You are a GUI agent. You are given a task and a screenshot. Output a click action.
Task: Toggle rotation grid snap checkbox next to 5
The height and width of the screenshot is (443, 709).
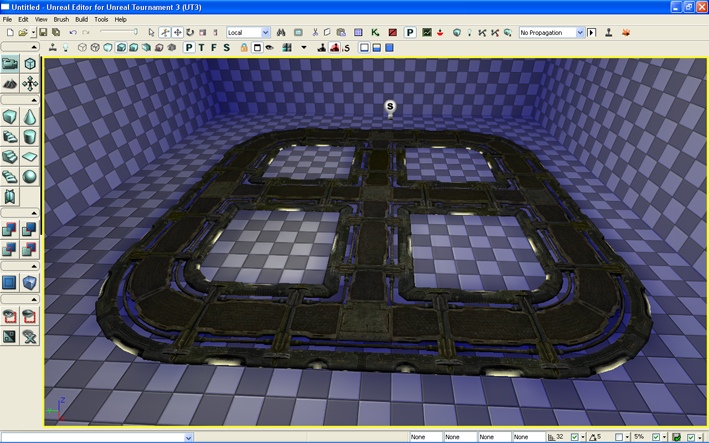pyautogui.click(x=619, y=437)
